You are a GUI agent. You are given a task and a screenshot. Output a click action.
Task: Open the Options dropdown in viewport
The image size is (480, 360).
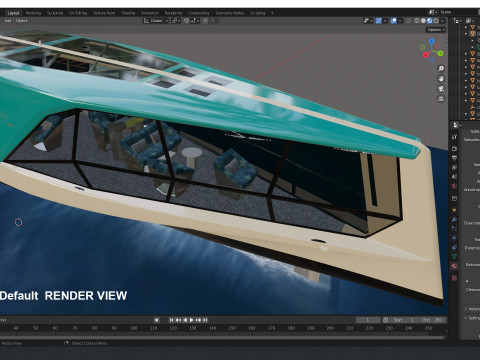[x=436, y=30]
